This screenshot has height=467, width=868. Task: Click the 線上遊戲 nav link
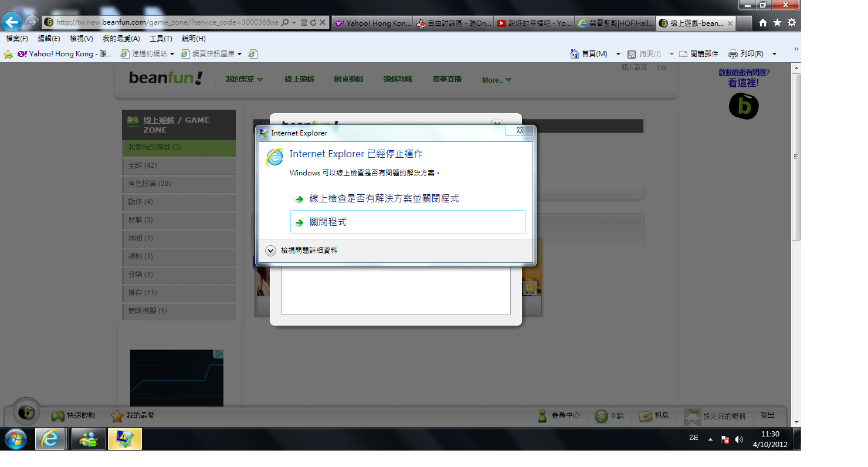pos(299,79)
